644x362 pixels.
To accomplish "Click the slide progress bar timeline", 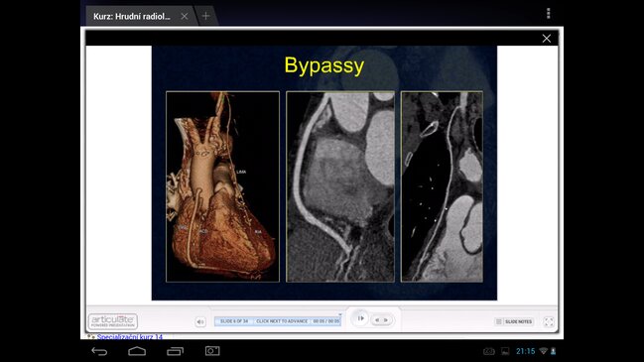I will pyautogui.click(x=278, y=321).
